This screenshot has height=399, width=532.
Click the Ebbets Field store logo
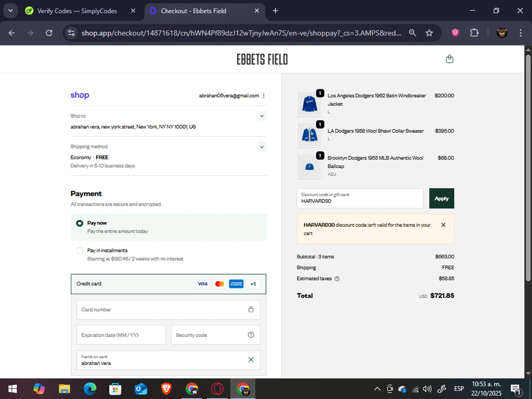262,59
